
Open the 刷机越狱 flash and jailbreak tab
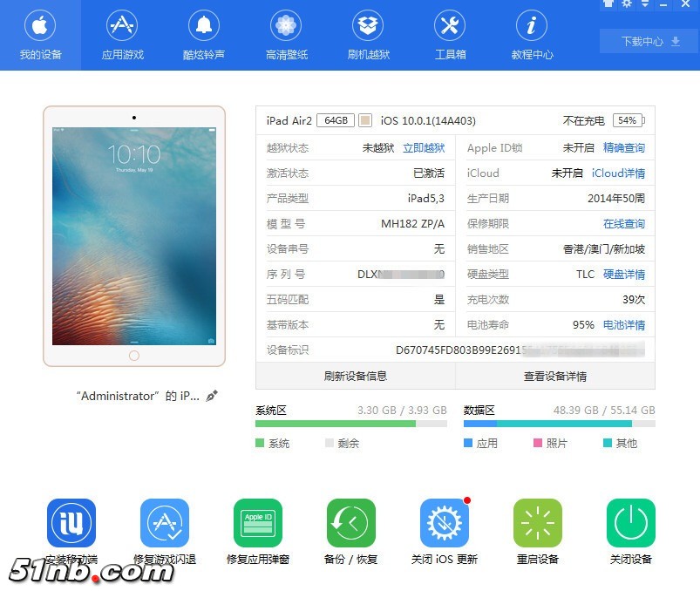tap(368, 35)
